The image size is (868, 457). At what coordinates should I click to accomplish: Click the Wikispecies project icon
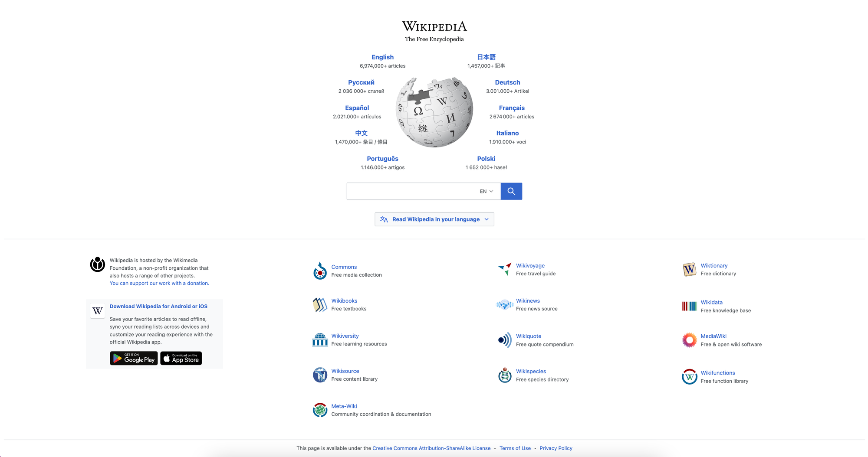click(505, 375)
